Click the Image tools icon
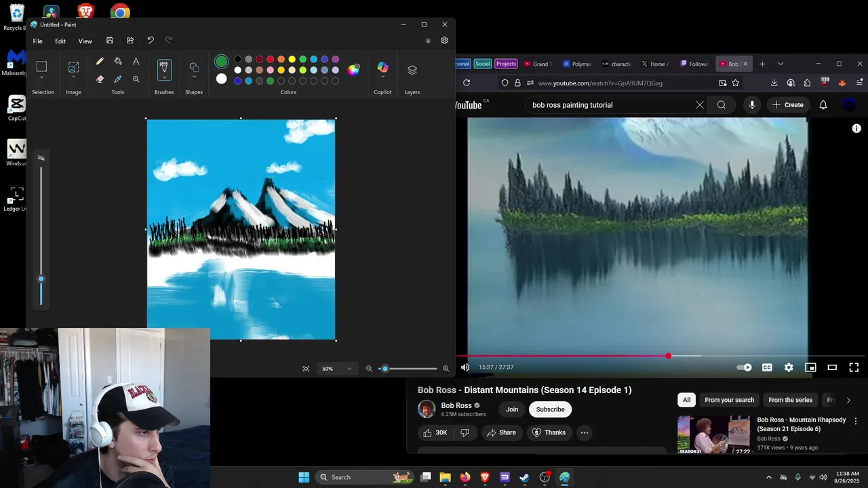 tap(73, 66)
